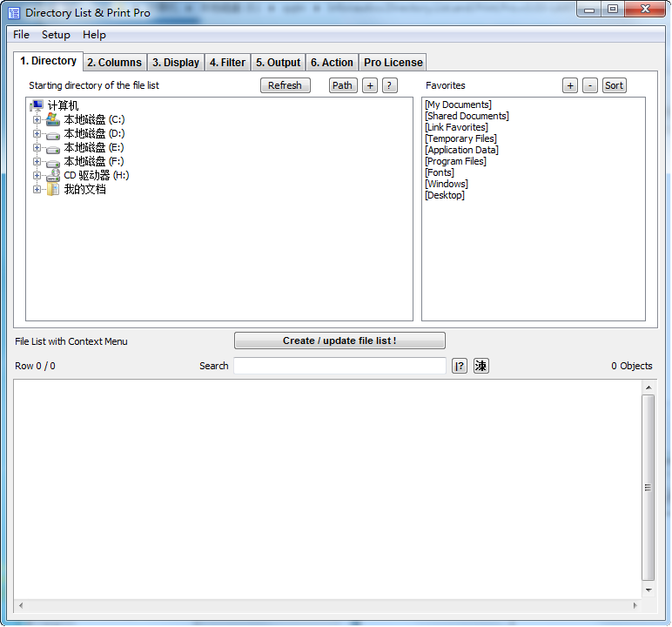This screenshot has height=627, width=672.
Task: Add current directory with plus beside Path
Action: click(x=370, y=85)
